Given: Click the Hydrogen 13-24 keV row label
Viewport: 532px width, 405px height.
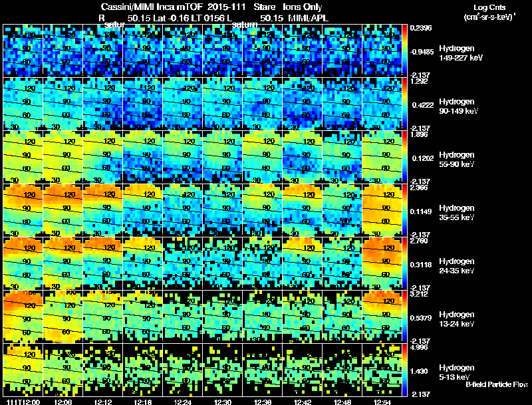Looking at the screenshot, I should 457,319.
